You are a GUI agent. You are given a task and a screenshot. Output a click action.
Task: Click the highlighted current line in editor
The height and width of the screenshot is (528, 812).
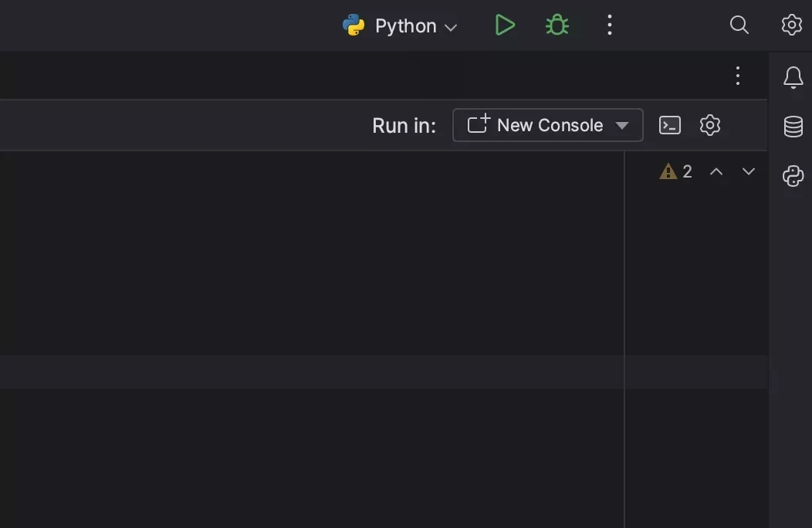309,371
